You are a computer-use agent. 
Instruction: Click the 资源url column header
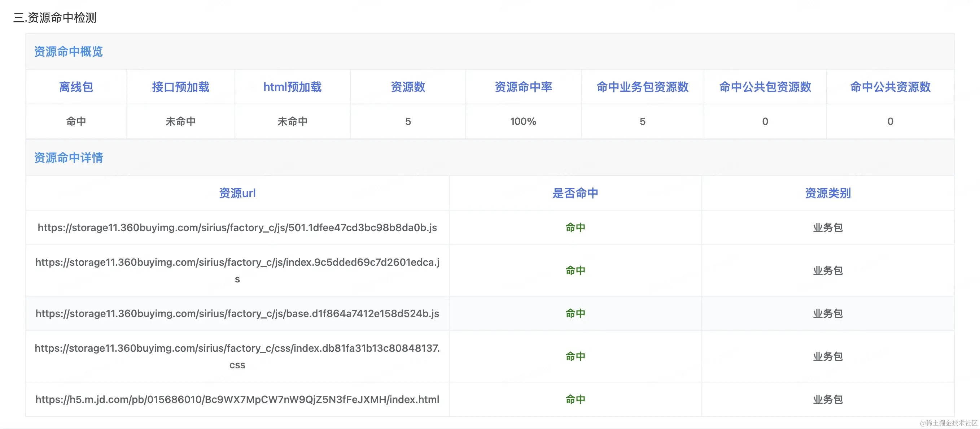tap(237, 193)
